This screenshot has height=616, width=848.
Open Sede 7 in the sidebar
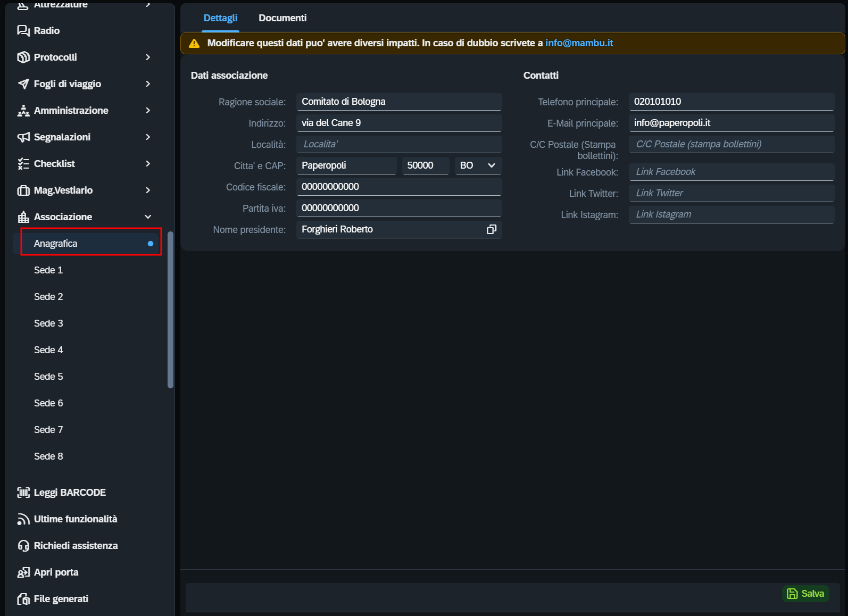point(48,430)
